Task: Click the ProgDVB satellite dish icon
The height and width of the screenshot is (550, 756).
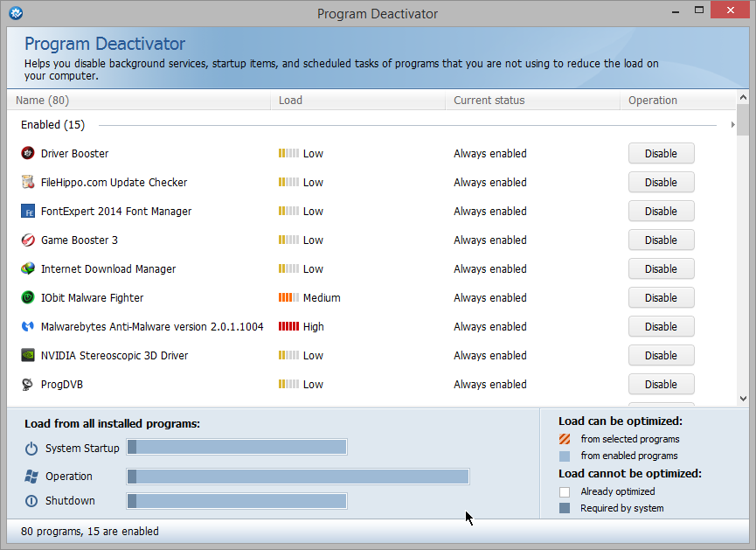Action: [28, 385]
